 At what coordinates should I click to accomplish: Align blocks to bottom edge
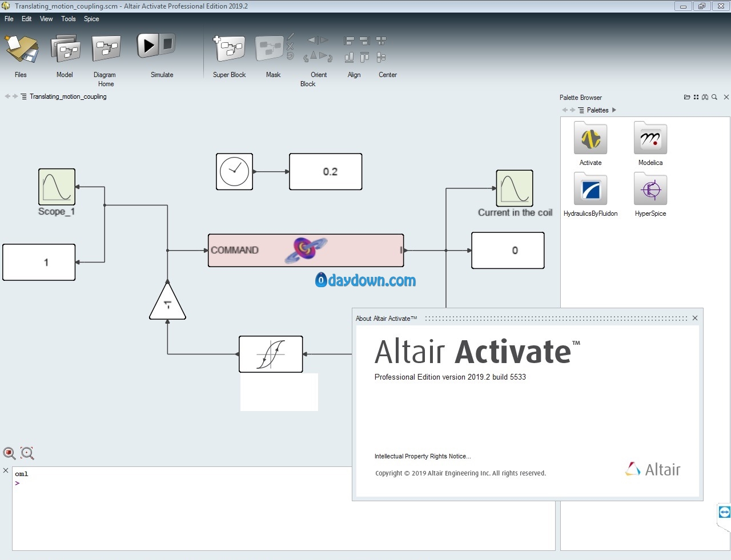pyautogui.click(x=349, y=57)
